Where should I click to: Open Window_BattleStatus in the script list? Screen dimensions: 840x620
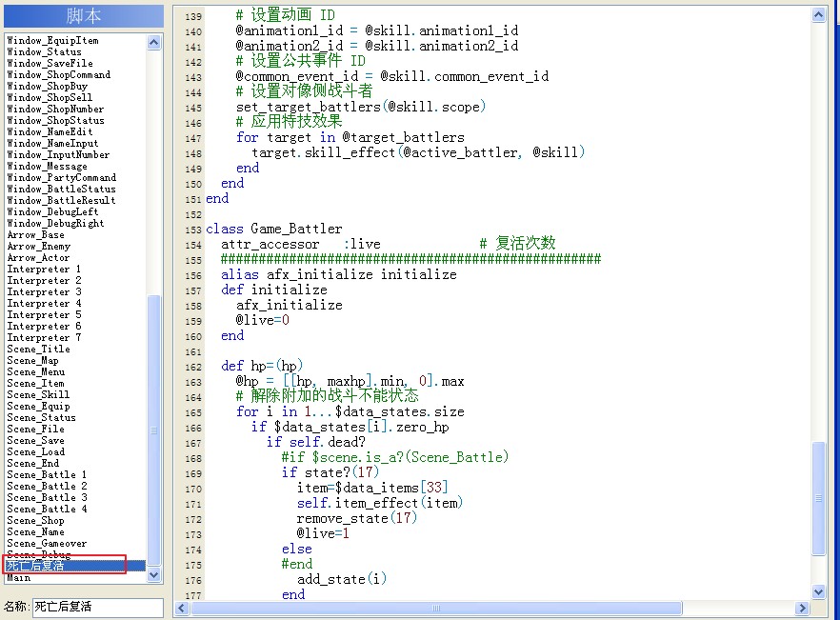pyautogui.click(x=62, y=190)
